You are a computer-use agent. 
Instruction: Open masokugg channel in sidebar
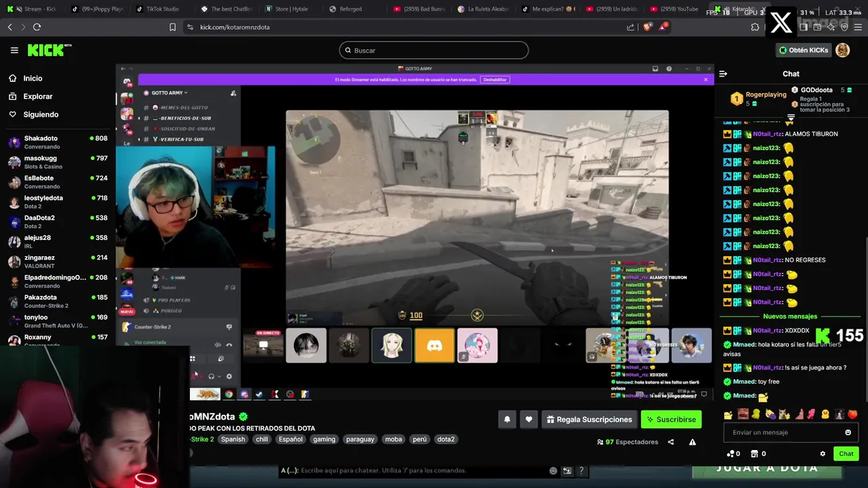click(58, 162)
